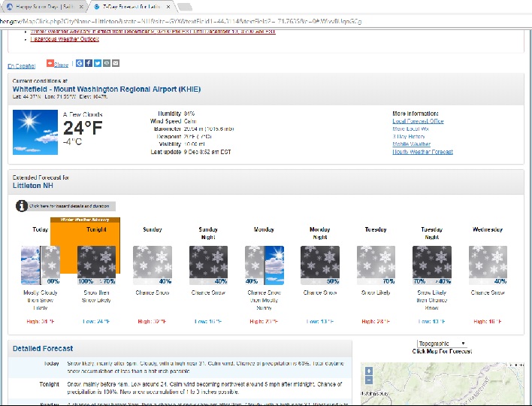This screenshot has height=406, width=532.
Task: Click the Sunday chance snow icon
Action: pyautogui.click(x=153, y=265)
